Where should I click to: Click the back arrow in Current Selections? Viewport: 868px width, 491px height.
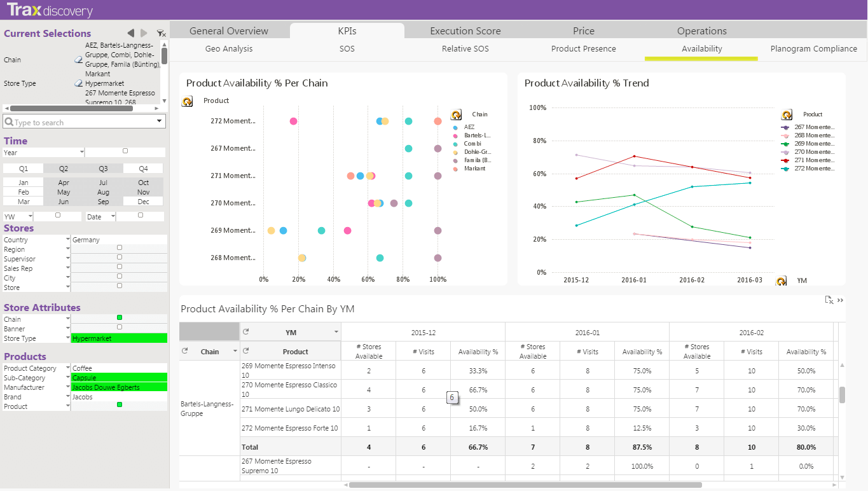130,33
